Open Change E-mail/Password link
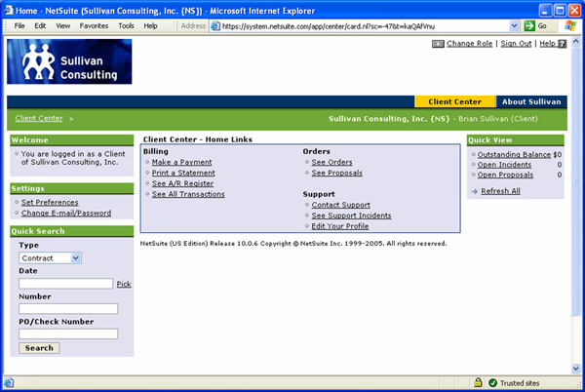The image size is (585, 392). tap(66, 213)
